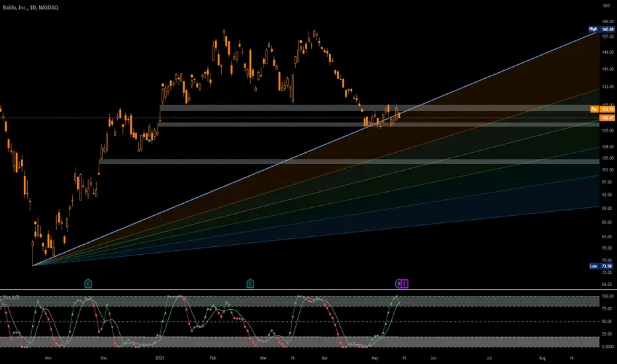Click the 149.00 price axis label
Screen dimensions: 617x364
[x=608, y=52]
